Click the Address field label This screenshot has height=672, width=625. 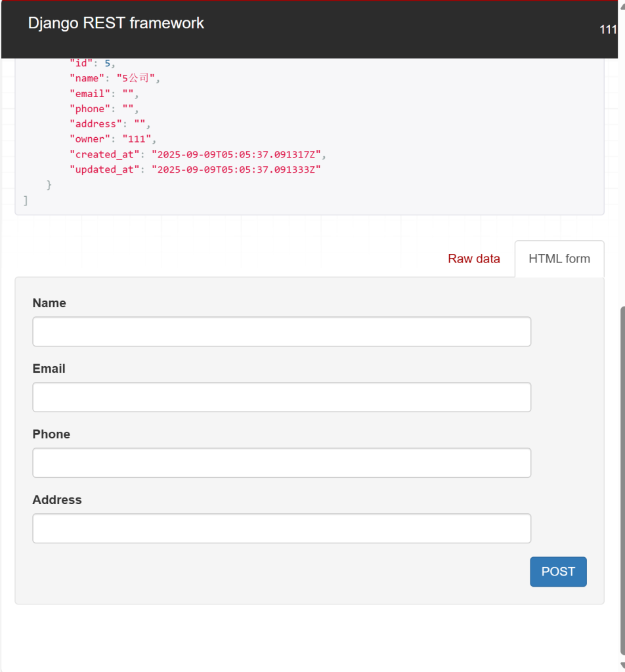click(x=57, y=500)
